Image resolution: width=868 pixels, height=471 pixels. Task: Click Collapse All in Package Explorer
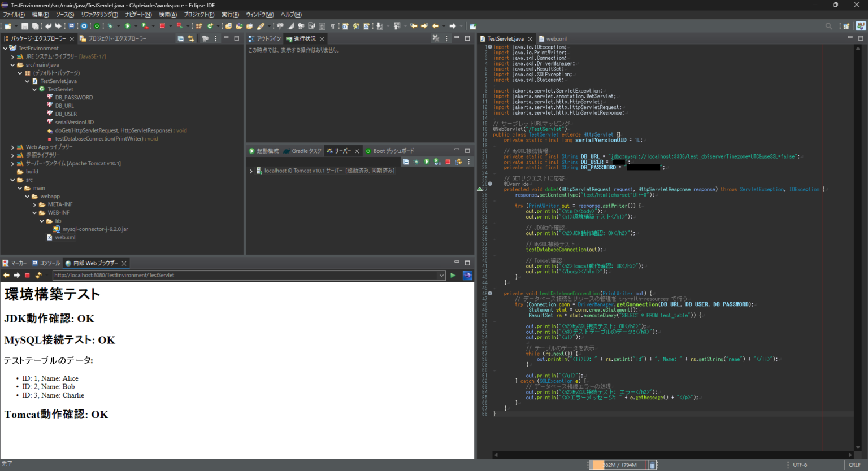click(x=180, y=39)
